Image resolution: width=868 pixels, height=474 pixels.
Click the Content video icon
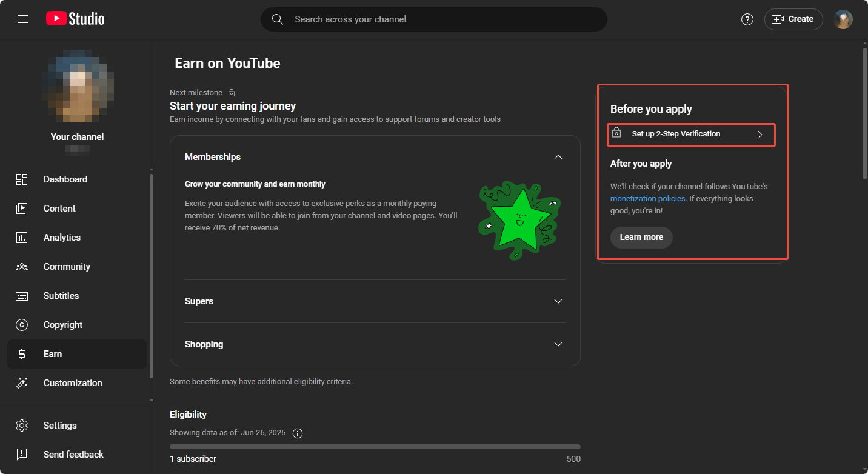pos(22,209)
